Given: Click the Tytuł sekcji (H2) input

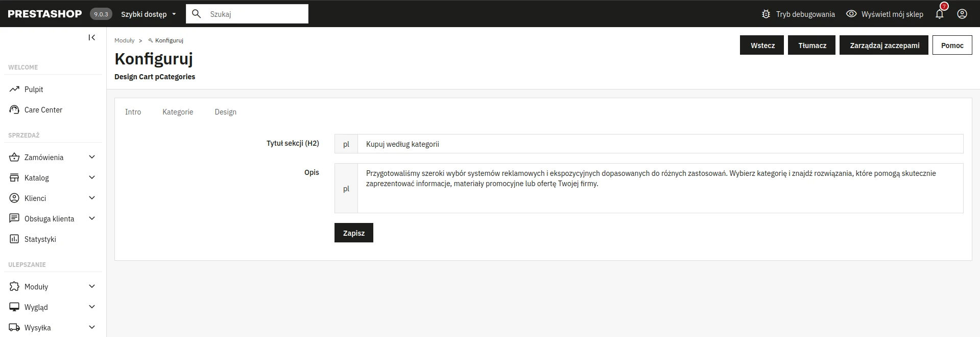Looking at the screenshot, I should [x=660, y=144].
